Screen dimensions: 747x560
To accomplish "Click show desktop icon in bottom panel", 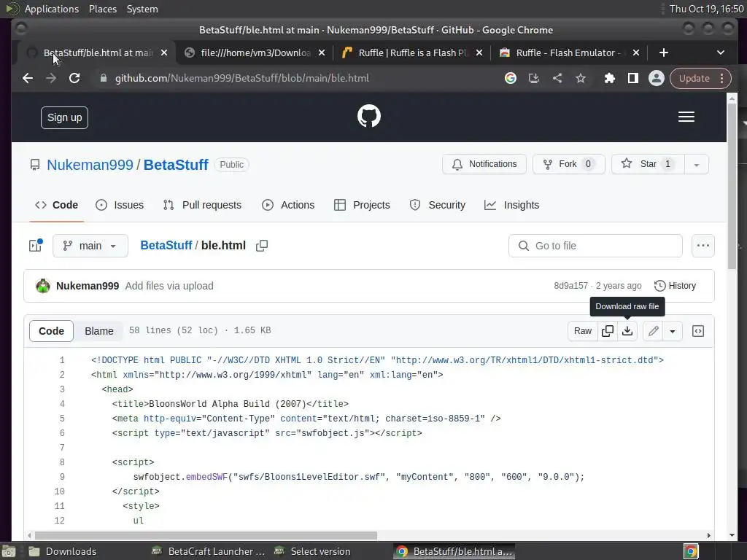I will pyautogui.click(x=9, y=551).
